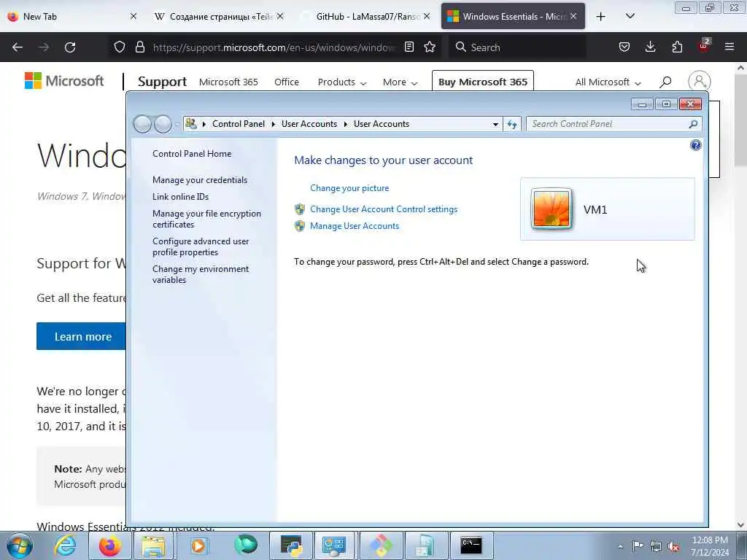The width and height of the screenshot is (747, 560).
Task: Focus the Firefox Search box
Action: [517, 47]
